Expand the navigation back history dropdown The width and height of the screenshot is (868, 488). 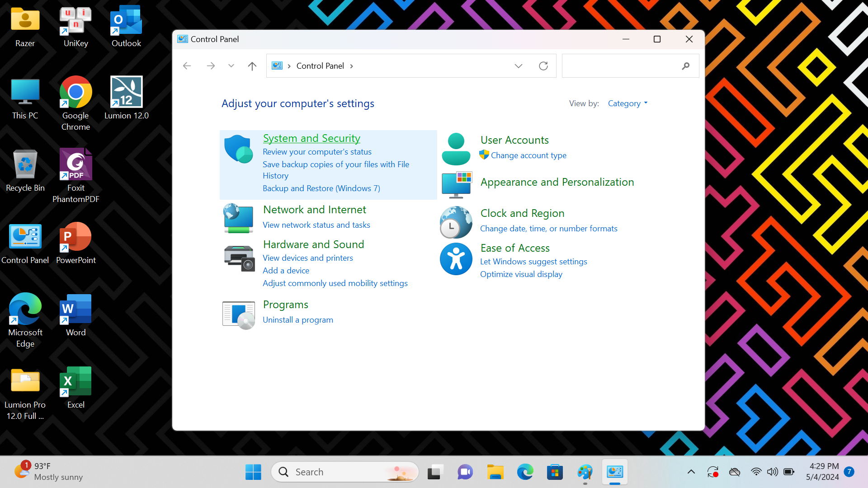tap(231, 66)
